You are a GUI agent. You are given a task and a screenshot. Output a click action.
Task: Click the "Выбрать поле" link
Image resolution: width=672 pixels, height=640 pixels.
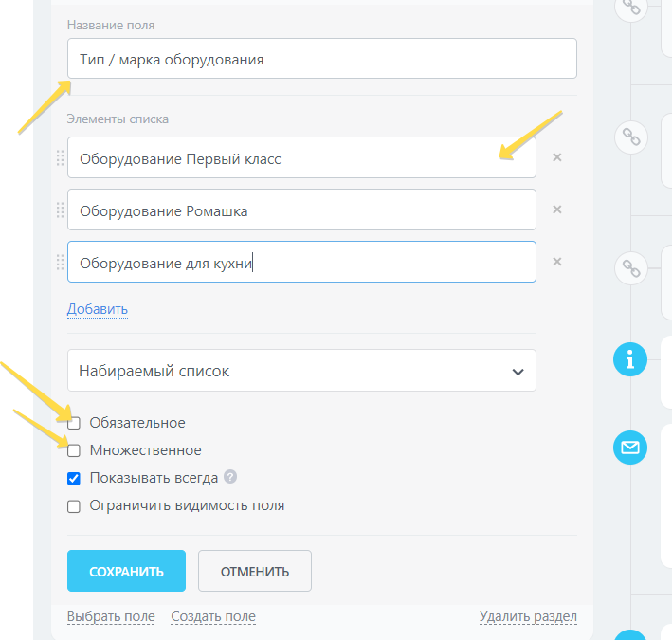[x=111, y=616]
